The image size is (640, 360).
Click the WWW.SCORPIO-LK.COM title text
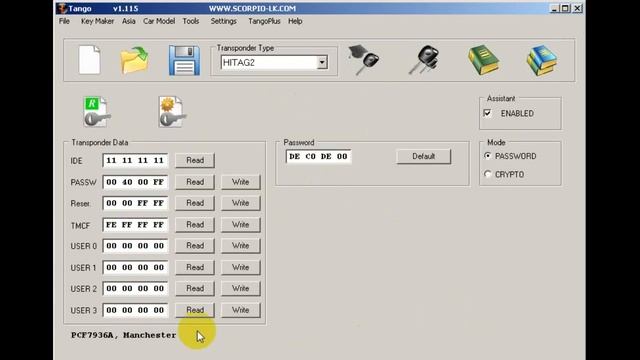pos(252,9)
